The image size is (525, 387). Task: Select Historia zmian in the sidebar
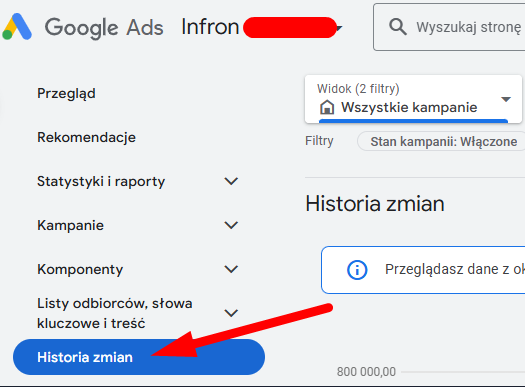point(139,357)
